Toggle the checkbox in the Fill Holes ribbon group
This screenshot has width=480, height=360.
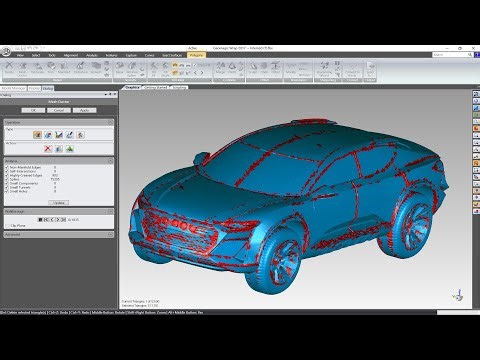point(195,65)
